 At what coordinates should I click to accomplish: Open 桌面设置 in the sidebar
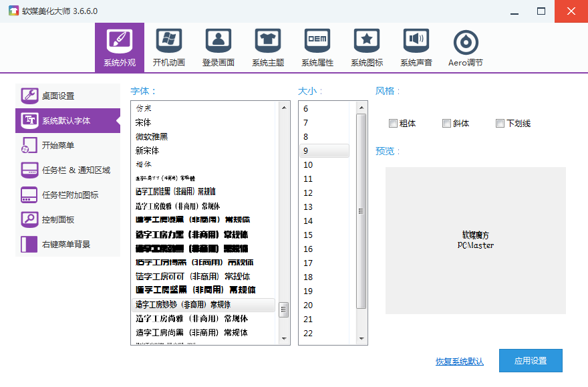click(x=67, y=96)
